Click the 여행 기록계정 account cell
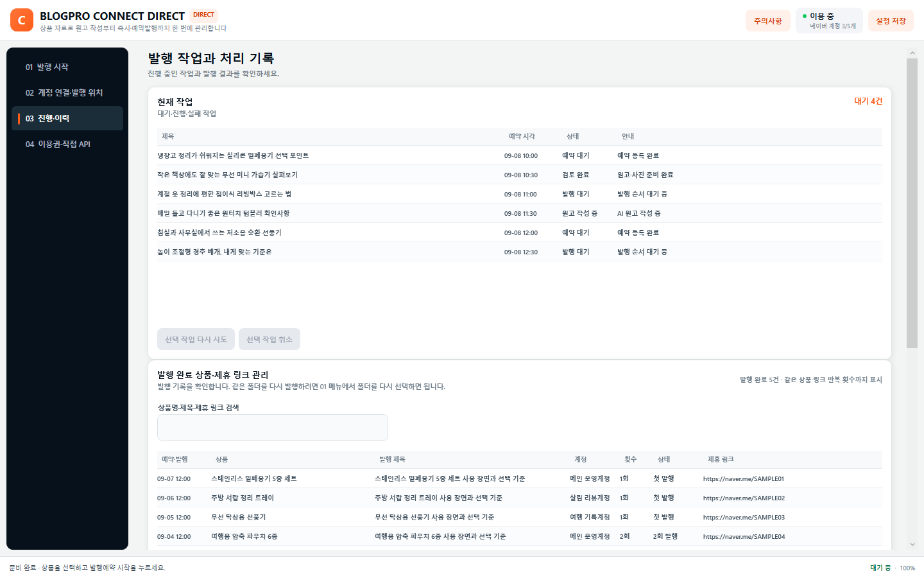This screenshot has width=924, height=578. tap(590, 517)
